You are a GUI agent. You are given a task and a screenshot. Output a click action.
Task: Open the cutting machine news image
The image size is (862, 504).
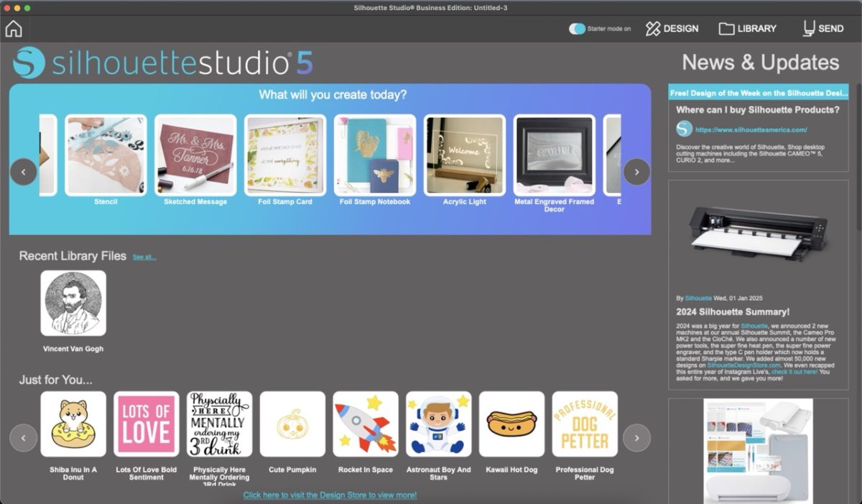coord(759,235)
